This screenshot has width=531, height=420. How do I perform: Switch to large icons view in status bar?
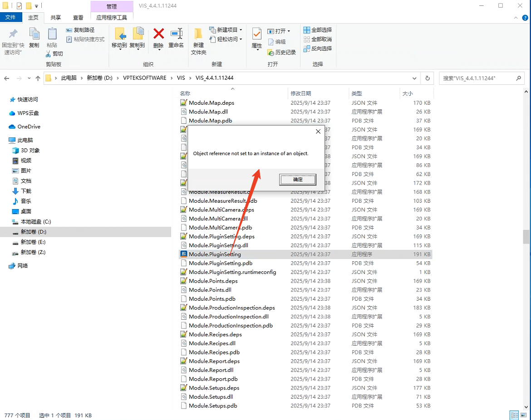(523, 415)
